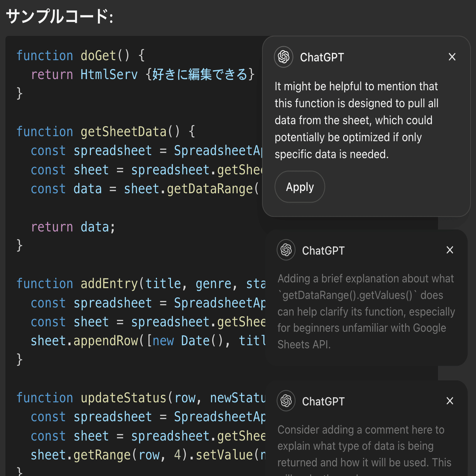Click ChatGPT logo on the "Consider adding a comment" card
This screenshot has width=476, height=476.
286,401
